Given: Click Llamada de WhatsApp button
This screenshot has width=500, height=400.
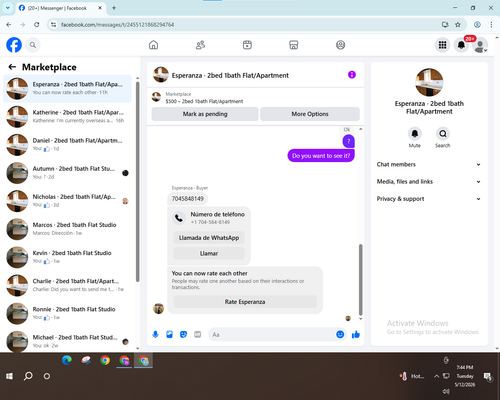Looking at the screenshot, I should click(x=209, y=238).
